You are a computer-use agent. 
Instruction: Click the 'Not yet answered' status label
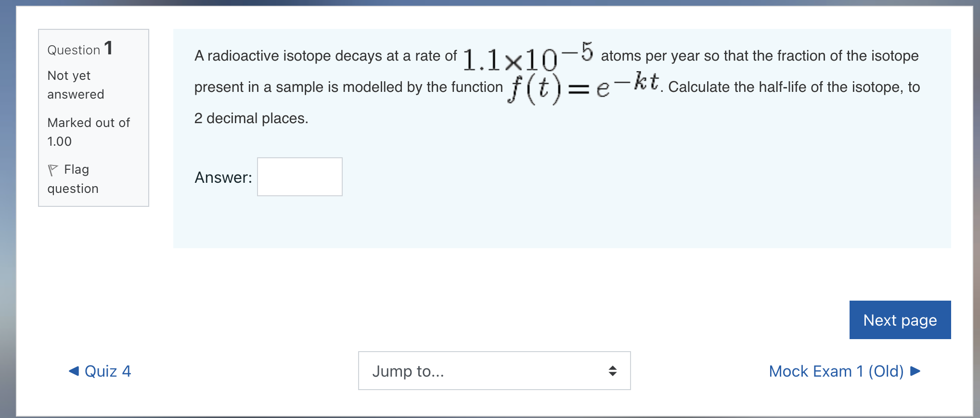[76, 85]
